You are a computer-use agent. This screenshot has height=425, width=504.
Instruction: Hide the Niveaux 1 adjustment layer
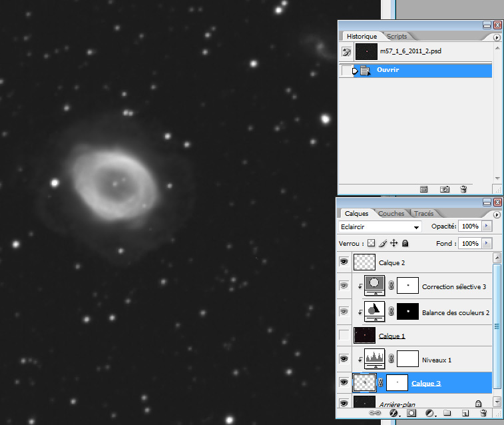tap(344, 359)
